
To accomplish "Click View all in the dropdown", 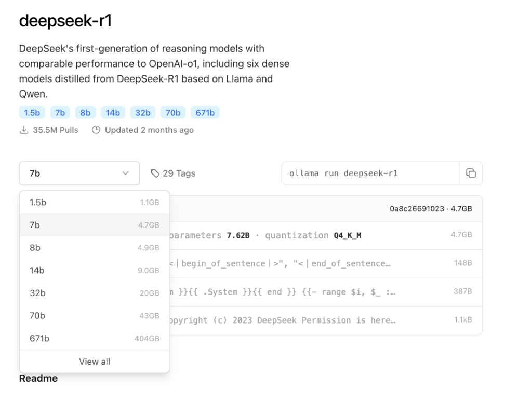I will (94, 362).
